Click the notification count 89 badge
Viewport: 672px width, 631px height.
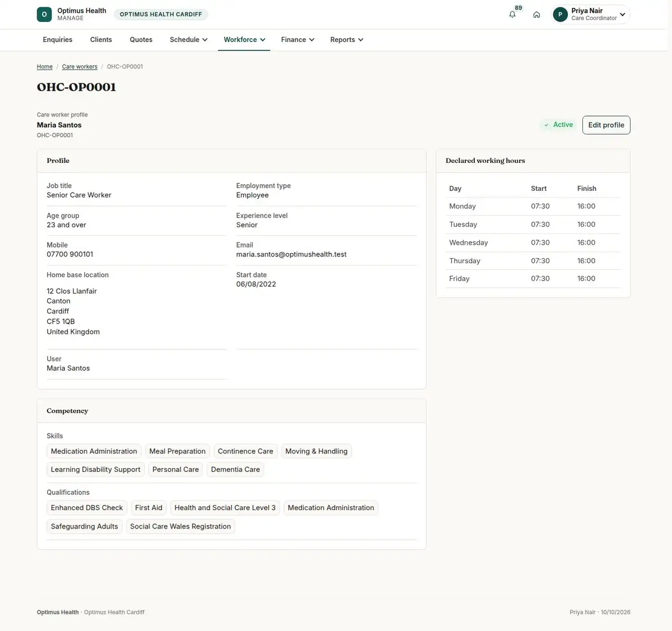pyautogui.click(x=519, y=8)
